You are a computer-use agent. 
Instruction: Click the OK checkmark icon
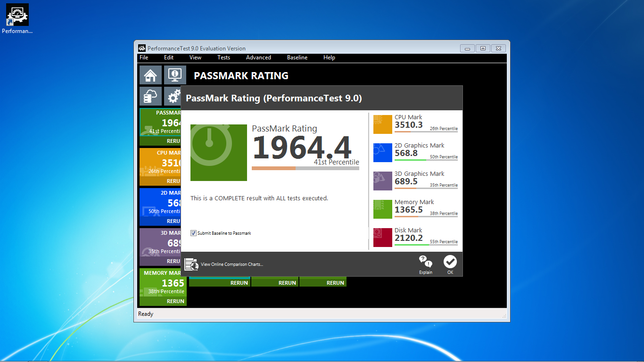(450, 262)
